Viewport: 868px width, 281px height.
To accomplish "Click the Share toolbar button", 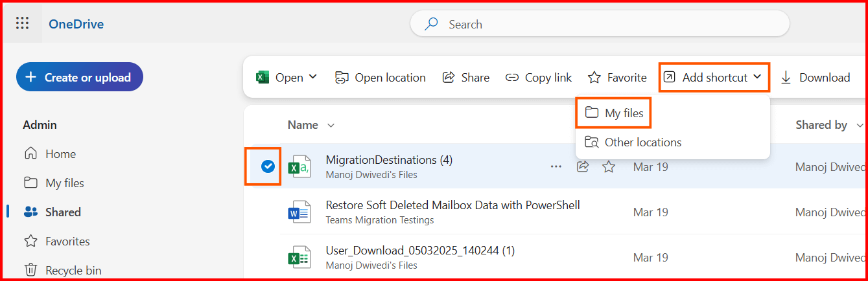I will coord(465,78).
